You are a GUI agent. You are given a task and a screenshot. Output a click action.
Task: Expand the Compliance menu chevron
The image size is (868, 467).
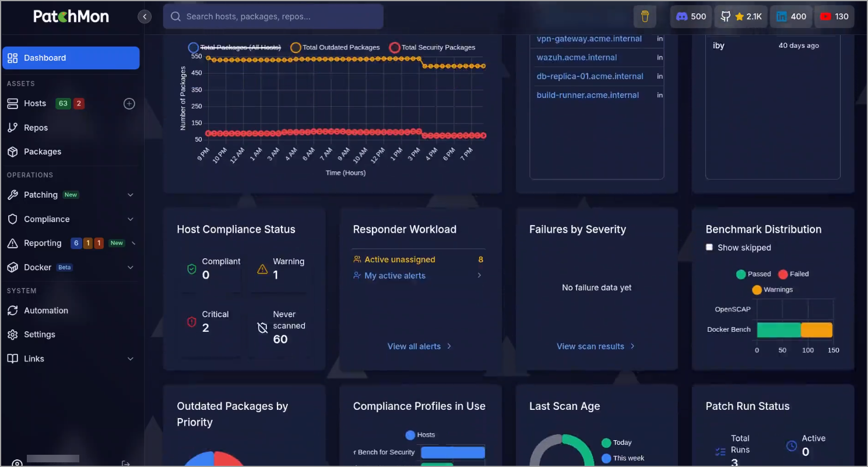tap(131, 219)
